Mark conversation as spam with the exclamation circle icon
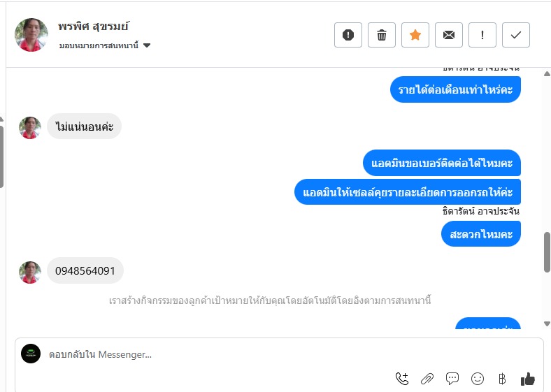551x392 pixels. [x=348, y=35]
